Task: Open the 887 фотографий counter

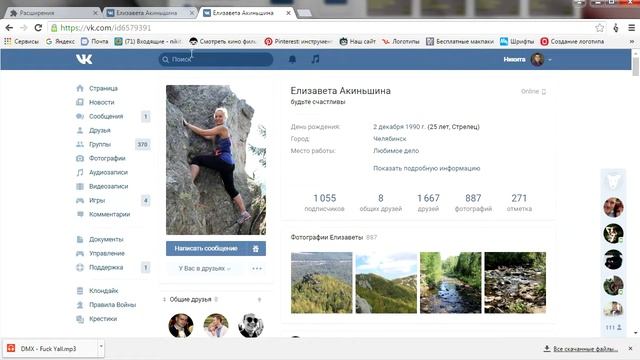Action: click(x=473, y=202)
